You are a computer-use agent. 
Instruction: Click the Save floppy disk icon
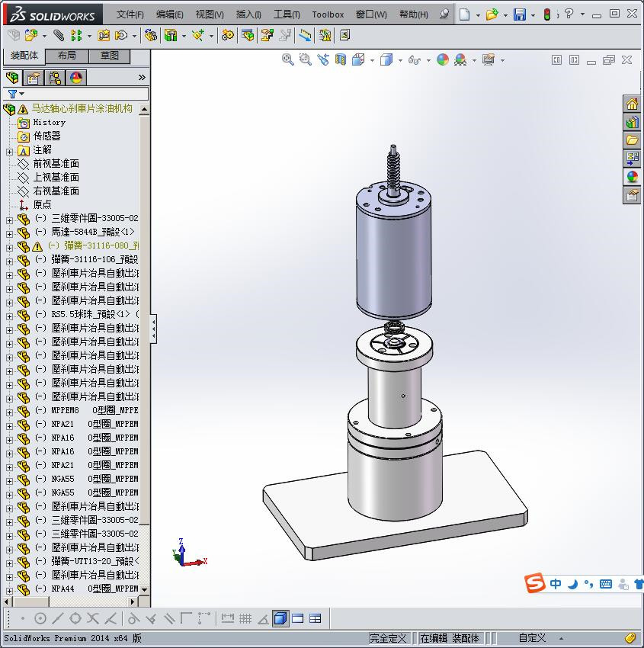click(x=520, y=14)
